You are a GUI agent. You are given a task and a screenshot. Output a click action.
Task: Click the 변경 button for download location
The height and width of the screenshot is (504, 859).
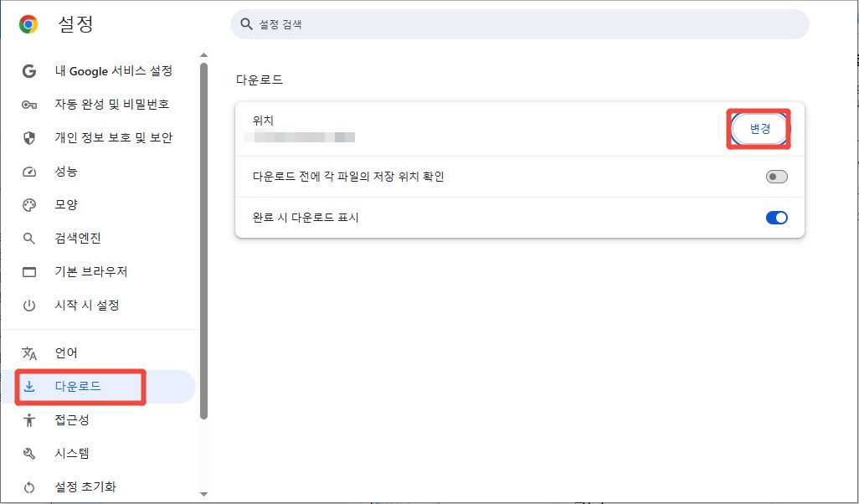pos(760,129)
